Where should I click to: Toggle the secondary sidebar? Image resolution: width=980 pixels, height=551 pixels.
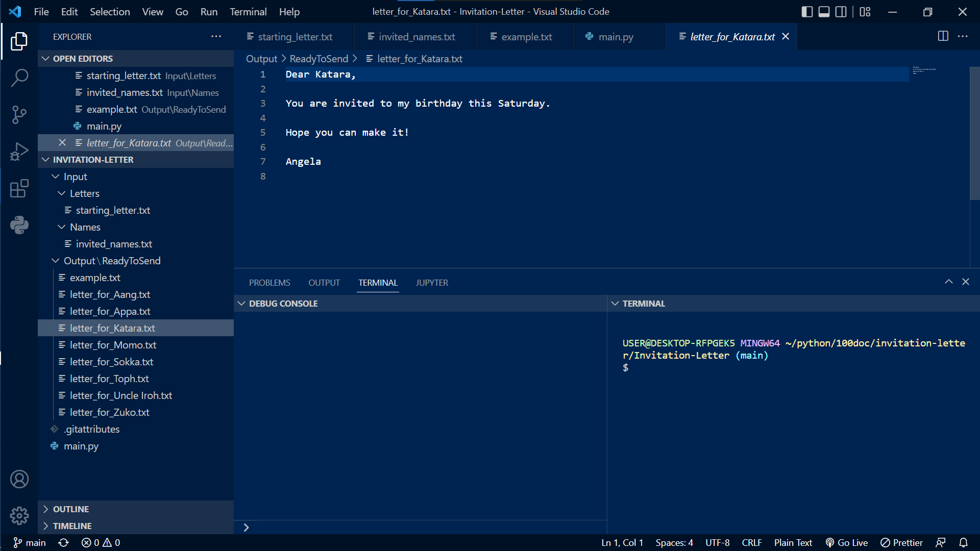click(x=841, y=11)
